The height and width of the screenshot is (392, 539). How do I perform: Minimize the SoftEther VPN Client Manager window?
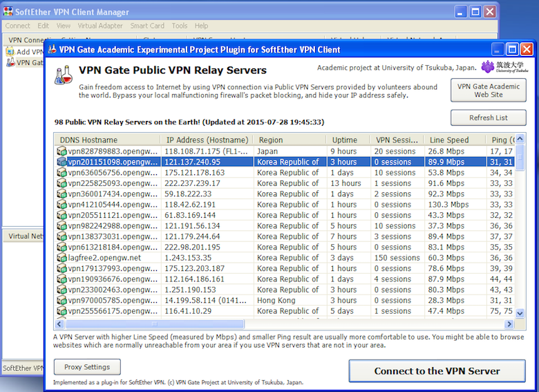click(x=461, y=12)
